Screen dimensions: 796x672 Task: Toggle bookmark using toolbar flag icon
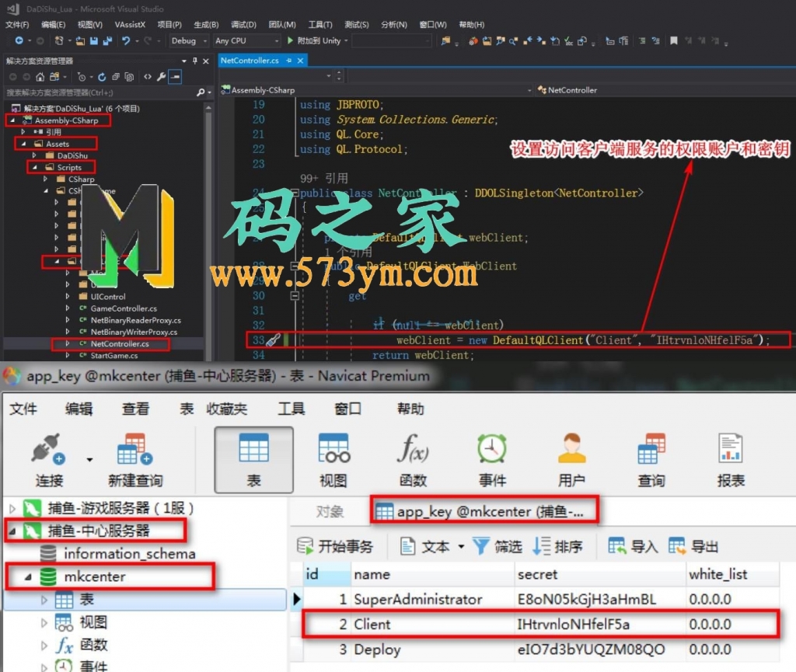[x=674, y=40]
